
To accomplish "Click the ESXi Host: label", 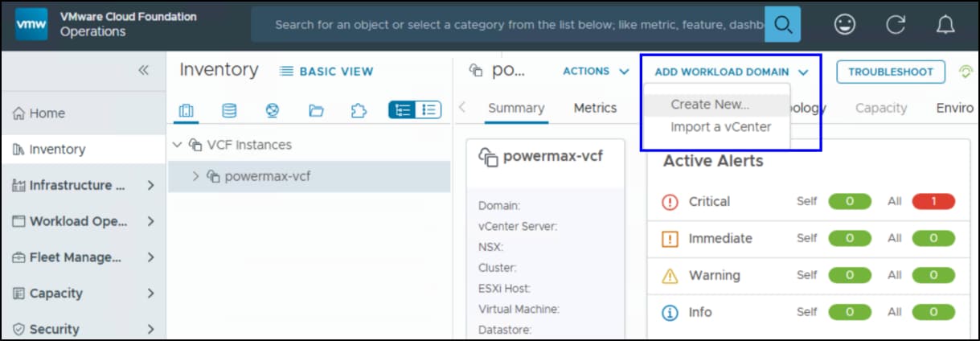I will click(504, 288).
